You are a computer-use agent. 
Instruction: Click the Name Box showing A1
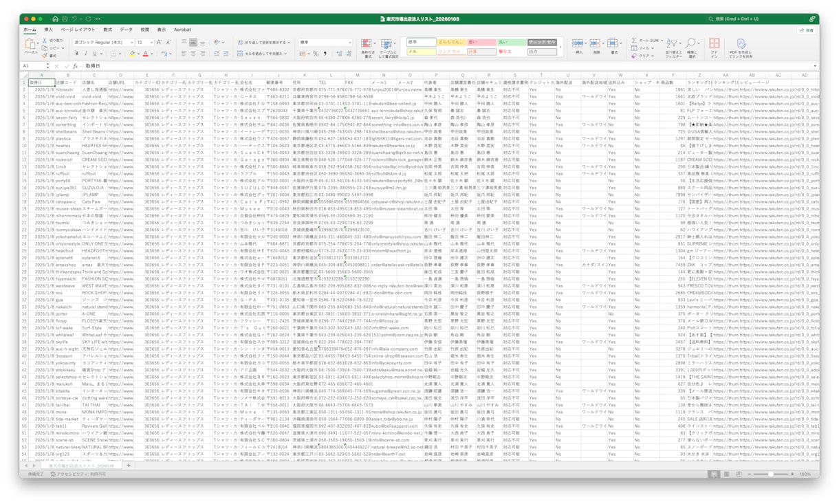pyautogui.click(x=34, y=66)
